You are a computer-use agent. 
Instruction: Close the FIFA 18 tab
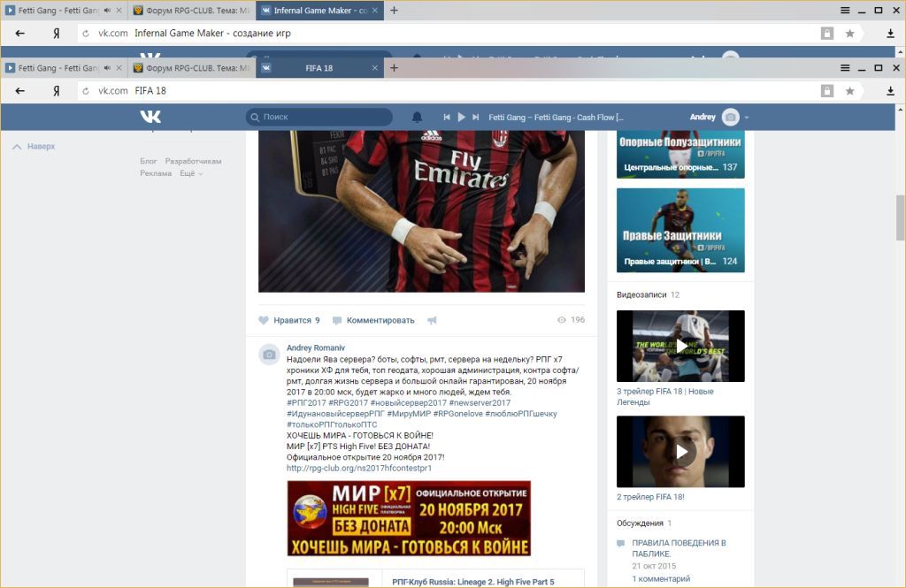coord(374,67)
